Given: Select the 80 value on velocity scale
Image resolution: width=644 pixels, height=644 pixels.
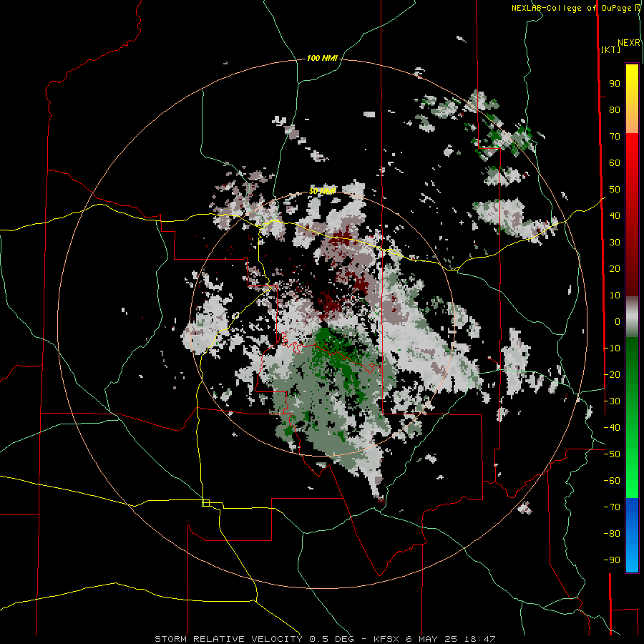Looking at the screenshot, I should (615, 109).
